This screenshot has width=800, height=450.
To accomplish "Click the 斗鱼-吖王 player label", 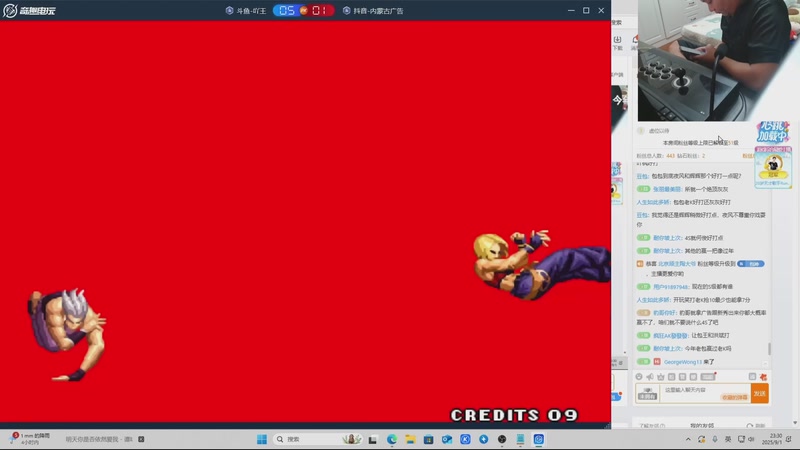I will coord(246,11).
